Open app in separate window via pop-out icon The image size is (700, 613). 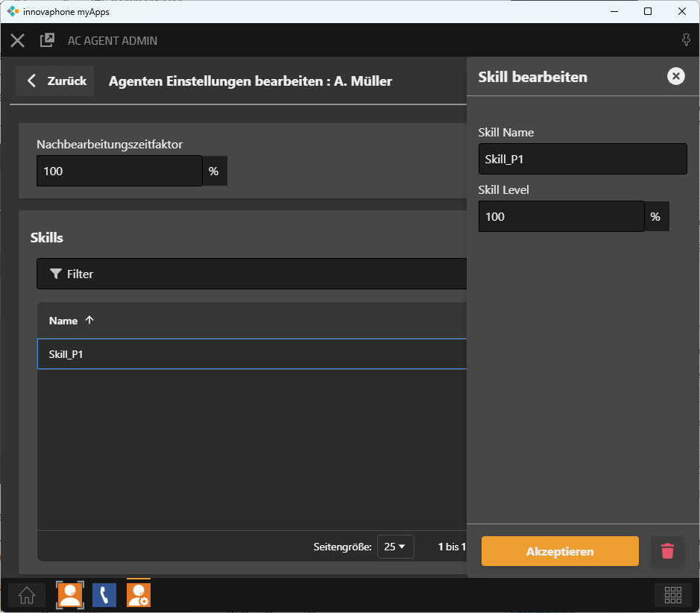[x=47, y=40]
